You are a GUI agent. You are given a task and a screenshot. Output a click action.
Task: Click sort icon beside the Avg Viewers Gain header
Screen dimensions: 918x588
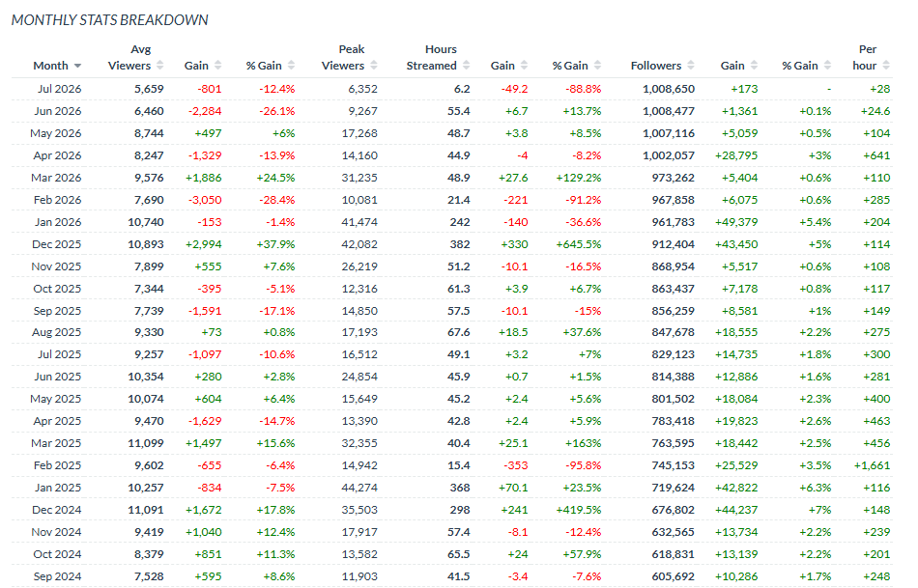click(x=217, y=66)
